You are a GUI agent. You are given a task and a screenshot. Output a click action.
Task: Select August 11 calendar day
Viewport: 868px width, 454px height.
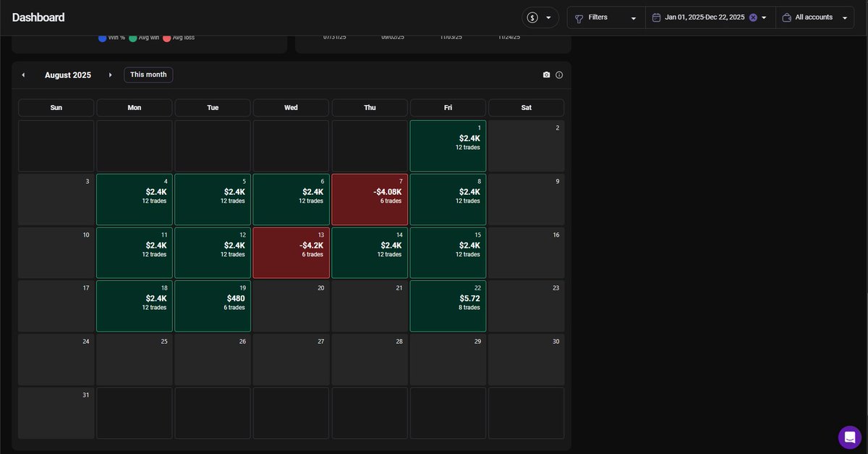pos(135,253)
